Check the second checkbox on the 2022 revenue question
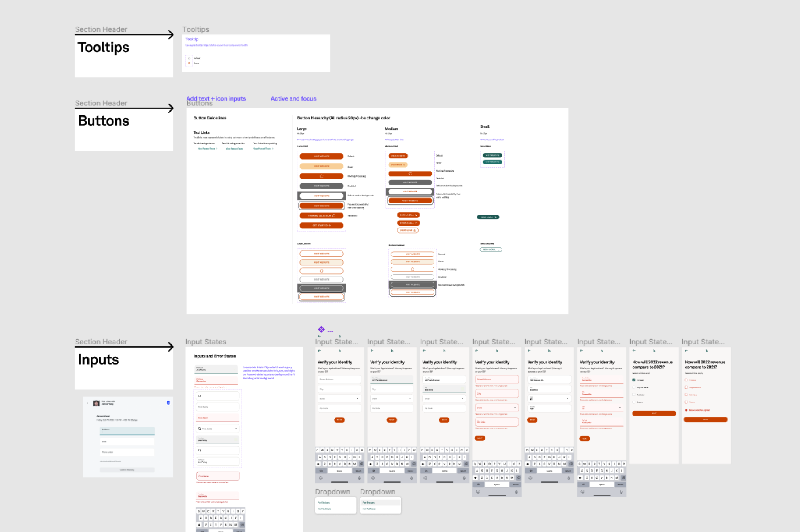This screenshot has height=532, width=800. [x=634, y=387]
